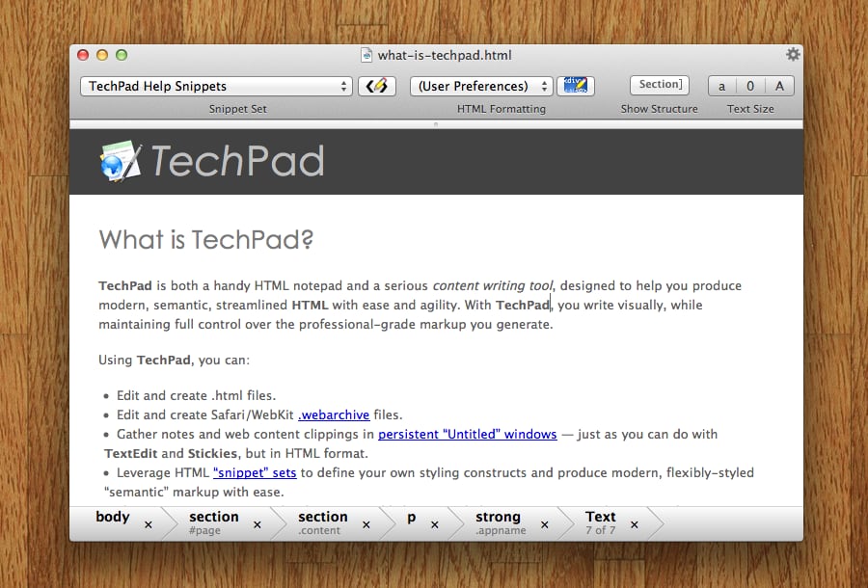Image resolution: width=868 pixels, height=588 pixels.
Task: Expand the User Preferences formatting dropdown
Action: 481,86
